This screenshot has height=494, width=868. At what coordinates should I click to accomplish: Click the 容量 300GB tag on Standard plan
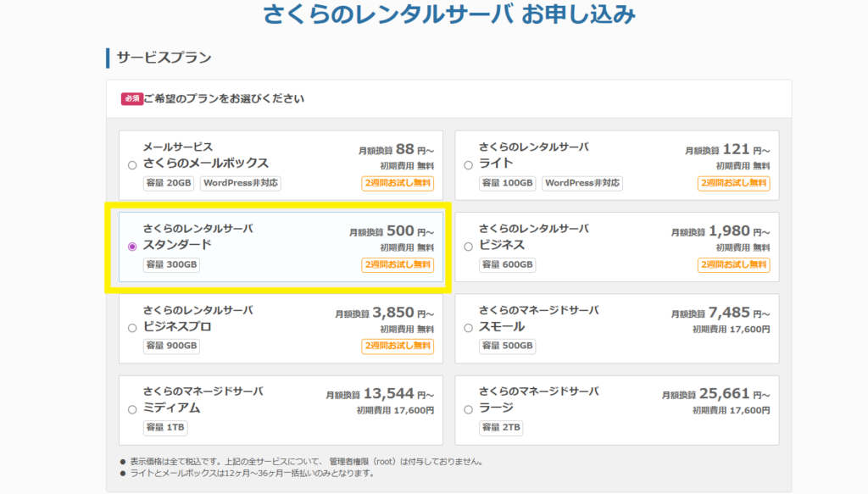pos(171,264)
